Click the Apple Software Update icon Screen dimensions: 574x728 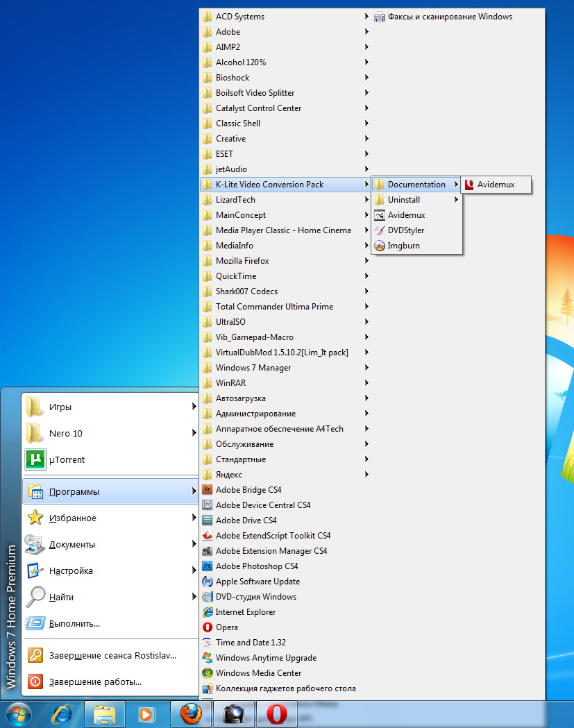[208, 582]
